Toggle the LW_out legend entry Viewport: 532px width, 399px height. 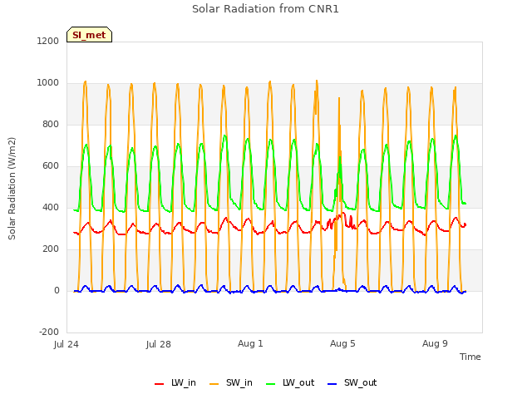click(290, 382)
